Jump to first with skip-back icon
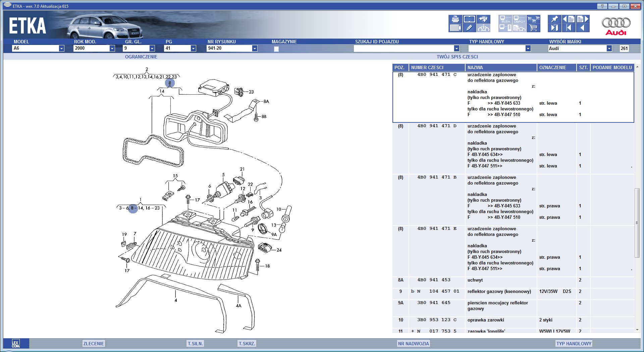Screen dimensions: 644x352 tap(569, 28)
